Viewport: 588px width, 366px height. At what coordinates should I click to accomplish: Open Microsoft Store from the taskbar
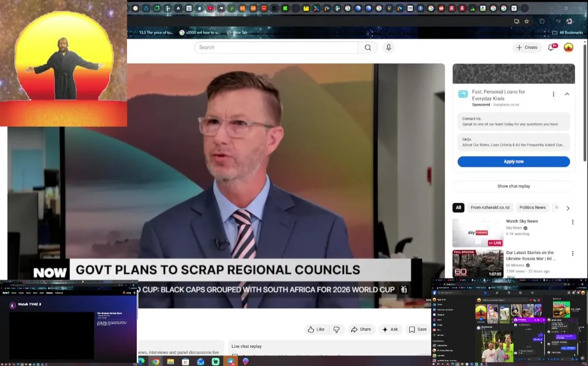[x=185, y=361]
